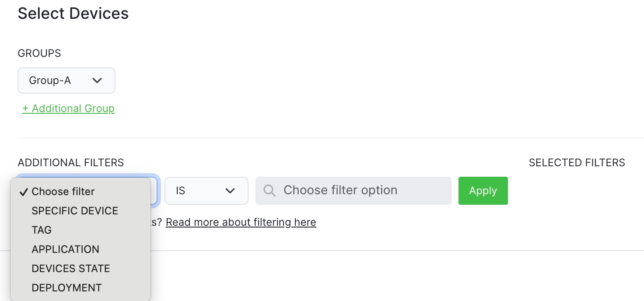Add another group via Additional Group link

[68, 108]
